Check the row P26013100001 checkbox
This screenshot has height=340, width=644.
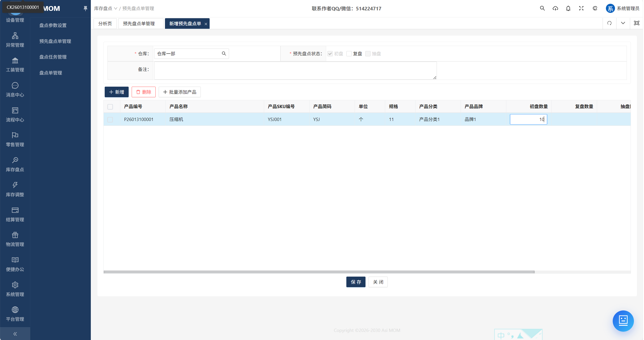(x=110, y=119)
